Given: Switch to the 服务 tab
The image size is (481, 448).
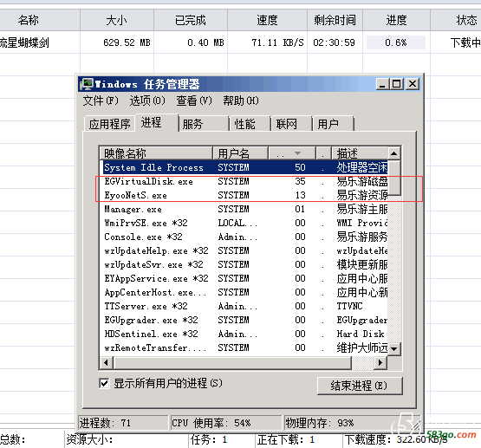Looking at the screenshot, I should coord(204,124).
